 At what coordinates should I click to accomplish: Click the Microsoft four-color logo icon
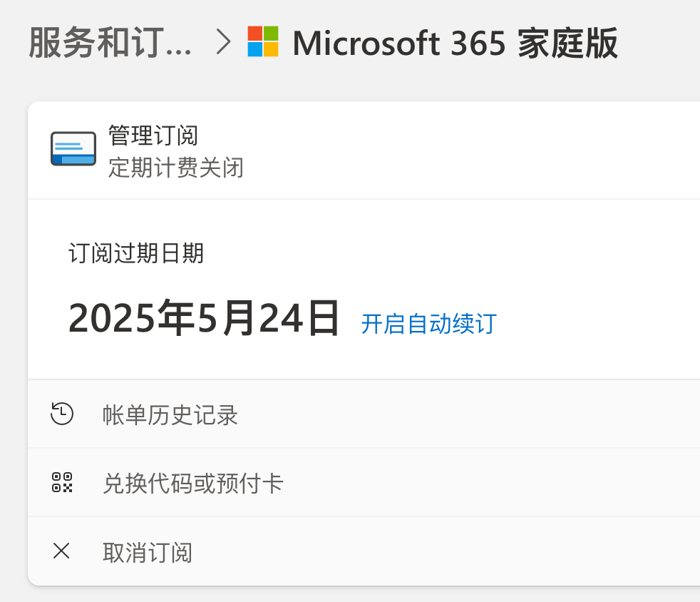coord(263,41)
